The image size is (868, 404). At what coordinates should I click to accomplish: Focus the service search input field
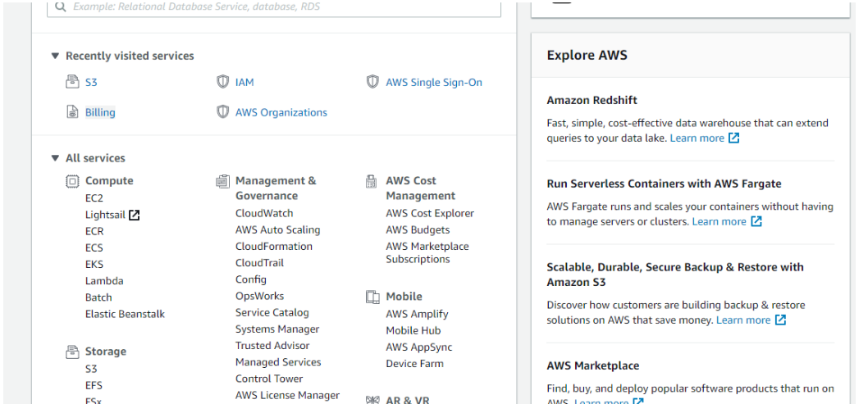click(274, 7)
